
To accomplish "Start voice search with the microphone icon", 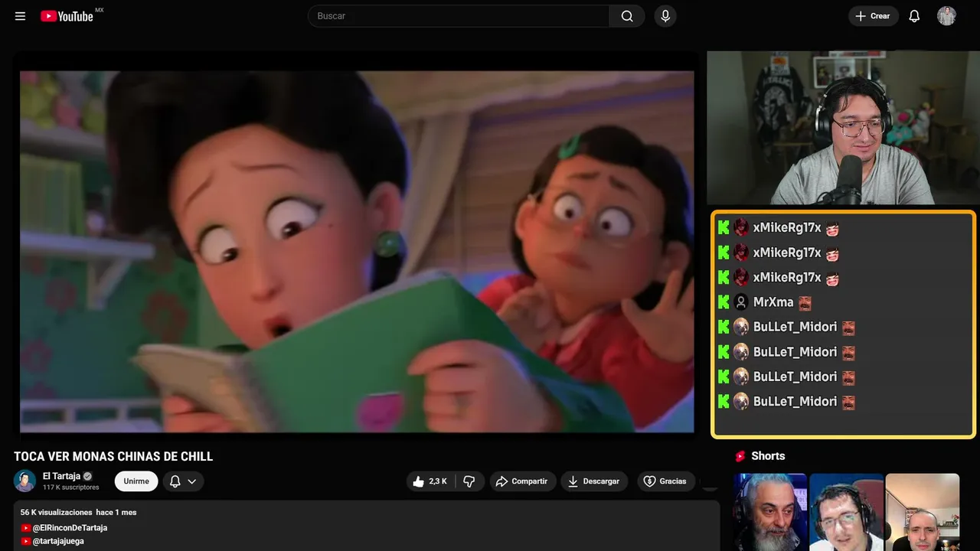I will 665,16.
